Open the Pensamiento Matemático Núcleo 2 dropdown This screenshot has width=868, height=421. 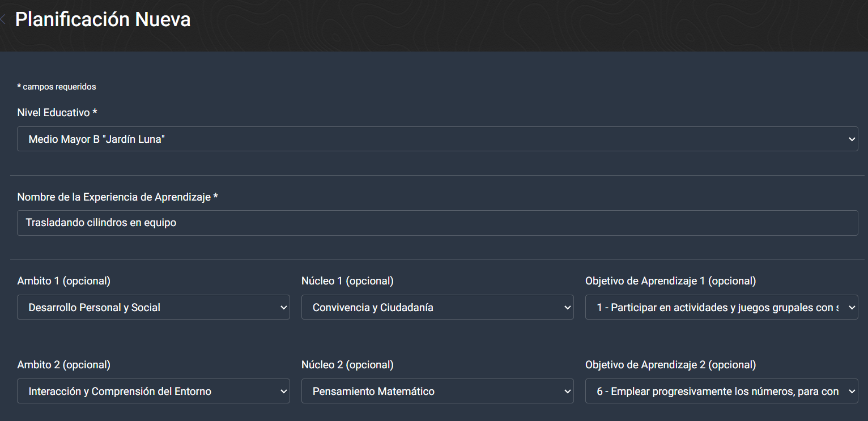(437, 391)
